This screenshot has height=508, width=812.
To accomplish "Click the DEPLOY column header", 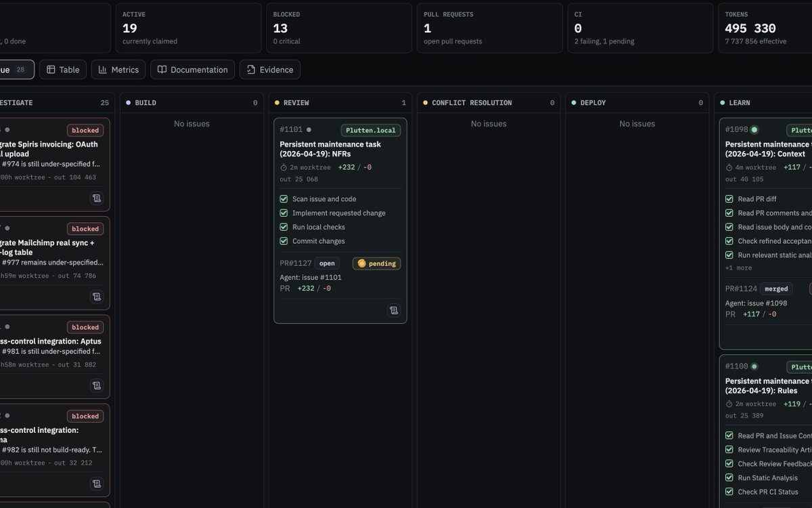I will click(x=637, y=103).
